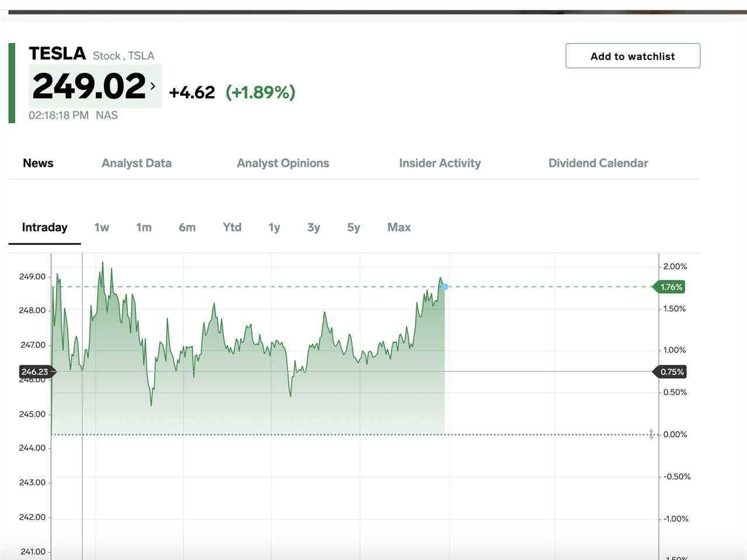Click the -0.50% percent axis label
The width and height of the screenshot is (747, 560).
point(677,477)
